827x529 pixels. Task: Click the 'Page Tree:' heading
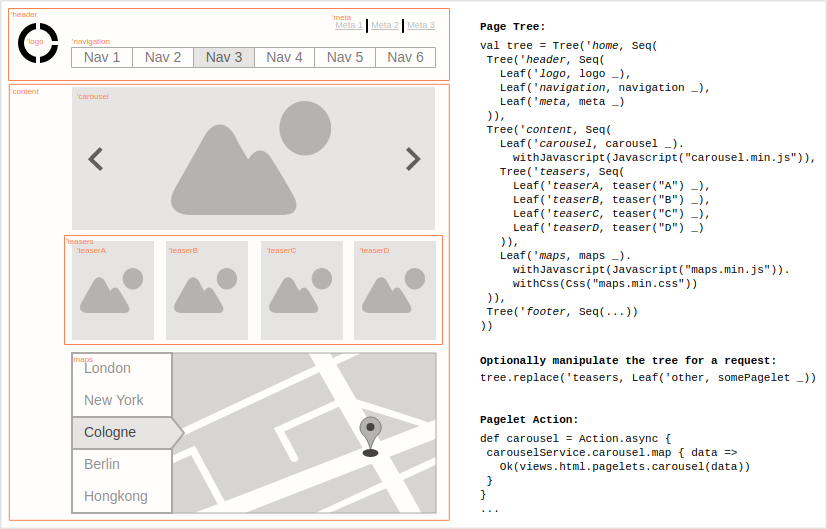click(512, 26)
